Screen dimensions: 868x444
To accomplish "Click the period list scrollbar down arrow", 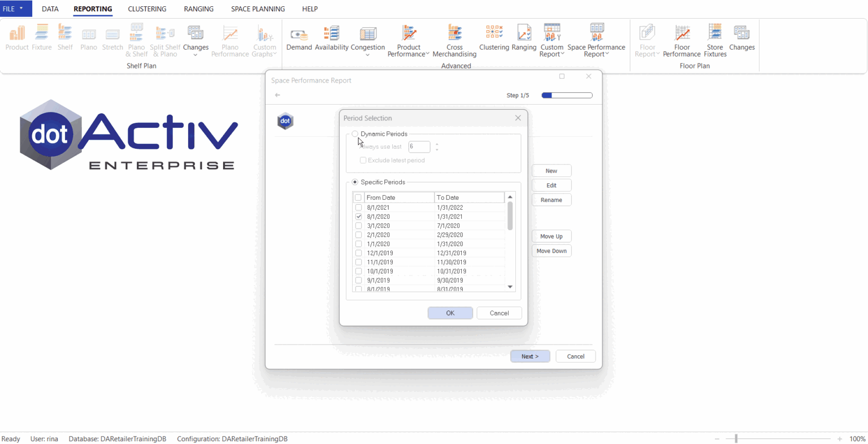I will [510, 287].
